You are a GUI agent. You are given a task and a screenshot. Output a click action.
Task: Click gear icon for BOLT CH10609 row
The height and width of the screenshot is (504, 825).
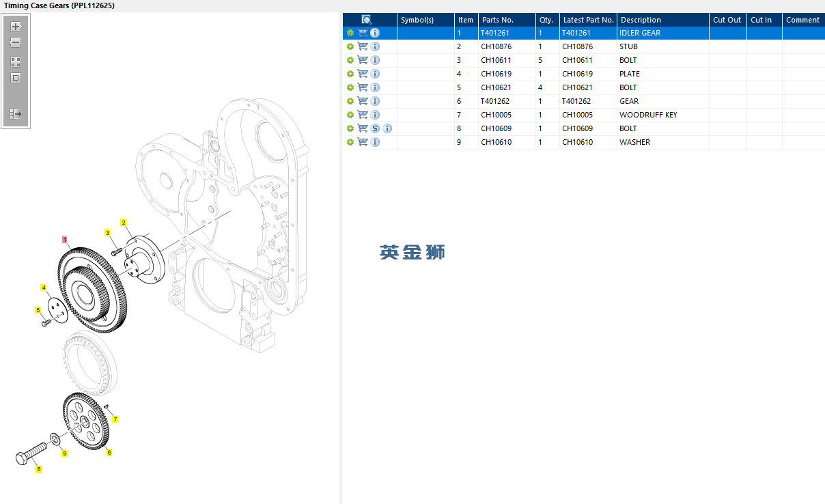click(x=350, y=128)
